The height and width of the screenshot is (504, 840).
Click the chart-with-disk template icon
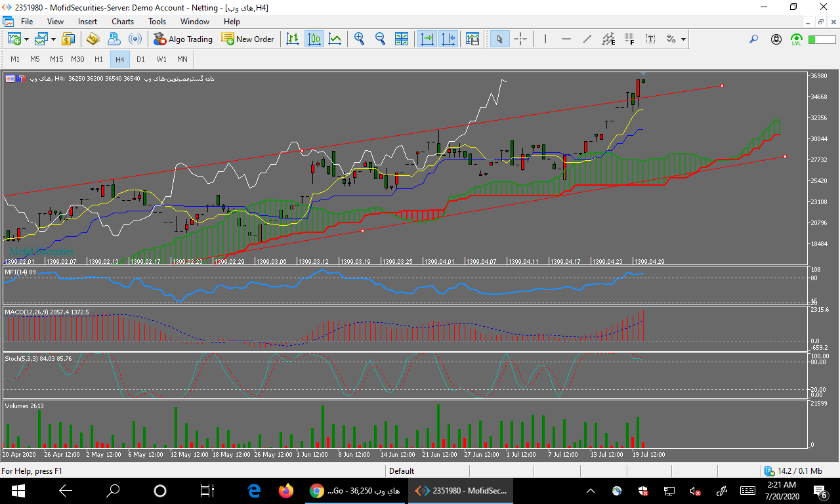(472, 39)
